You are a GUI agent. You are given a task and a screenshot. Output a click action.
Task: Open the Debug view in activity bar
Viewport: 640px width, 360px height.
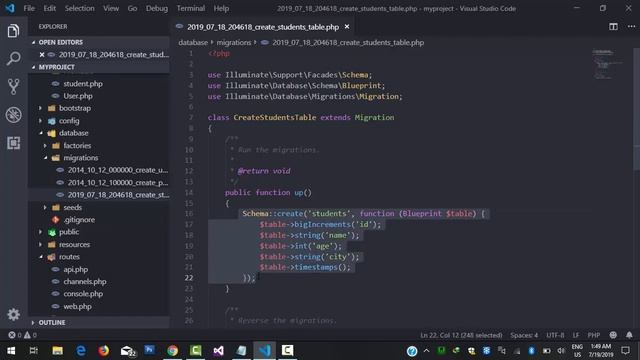point(13,115)
